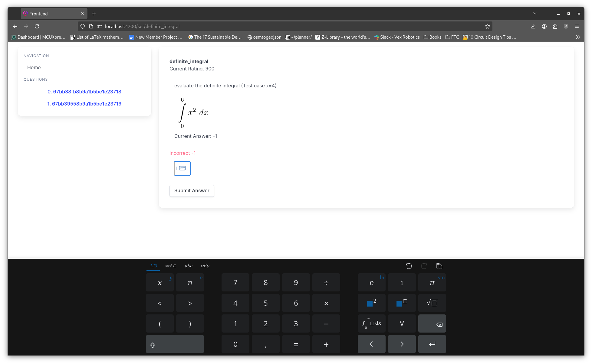Switch to the Greek αβγ keyboard layer
Screen dimensions: 592x364
point(205,266)
